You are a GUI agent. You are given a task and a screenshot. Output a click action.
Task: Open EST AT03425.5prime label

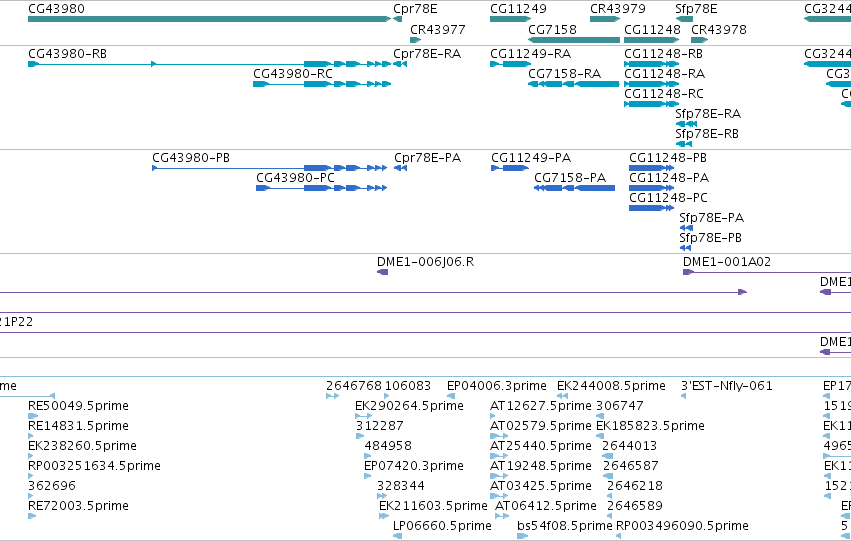(541, 486)
